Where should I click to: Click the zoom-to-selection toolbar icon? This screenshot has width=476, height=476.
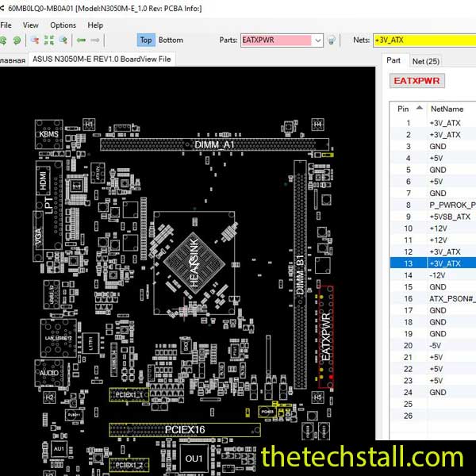(63, 40)
